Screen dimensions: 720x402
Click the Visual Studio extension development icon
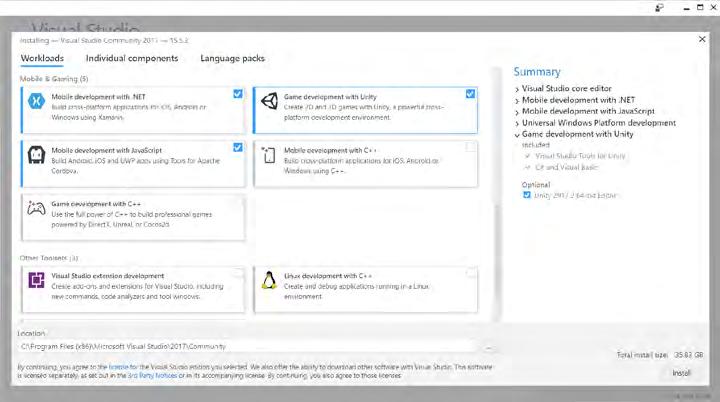pyautogui.click(x=36, y=280)
